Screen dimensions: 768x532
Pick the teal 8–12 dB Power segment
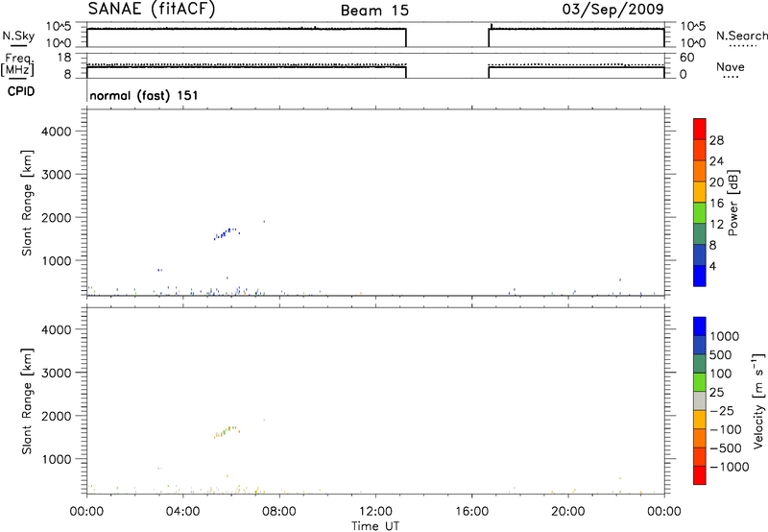(700, 233)
